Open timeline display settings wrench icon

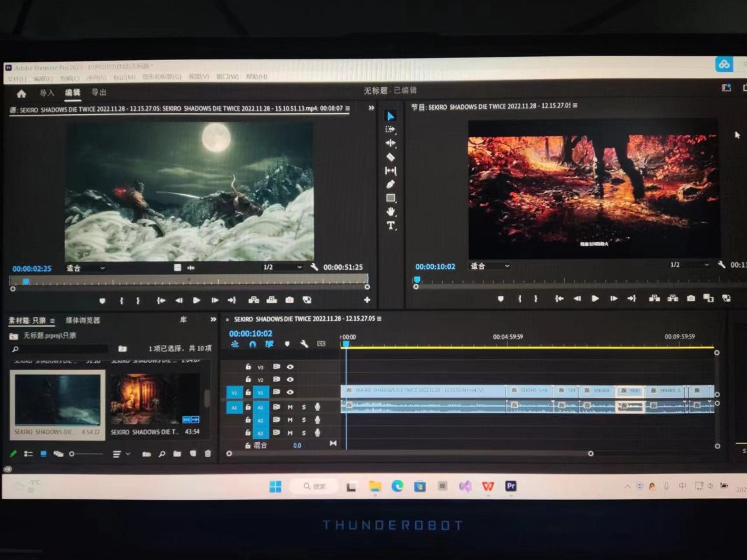pyautogui.click(x=304, y=345)
